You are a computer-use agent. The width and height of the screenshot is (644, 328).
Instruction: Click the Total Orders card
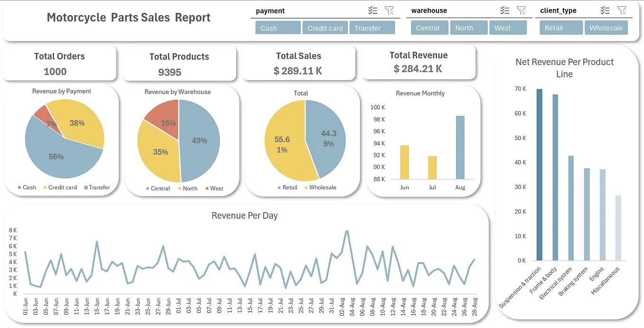59,63
